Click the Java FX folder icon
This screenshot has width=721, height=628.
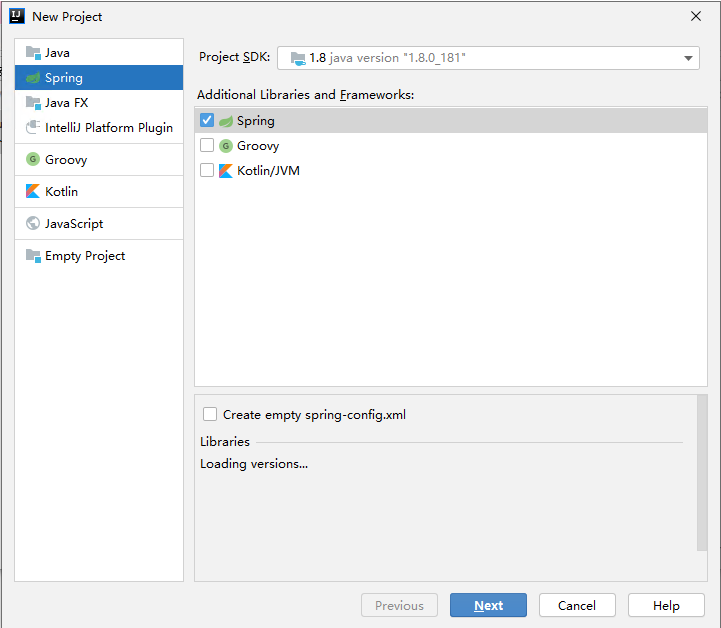(33, 103)
